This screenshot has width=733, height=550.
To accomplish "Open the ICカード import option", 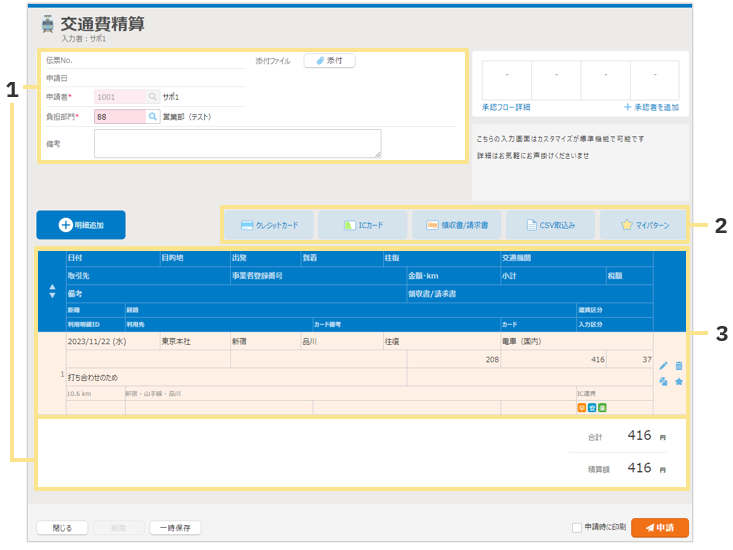I will (x=363, y=225).
